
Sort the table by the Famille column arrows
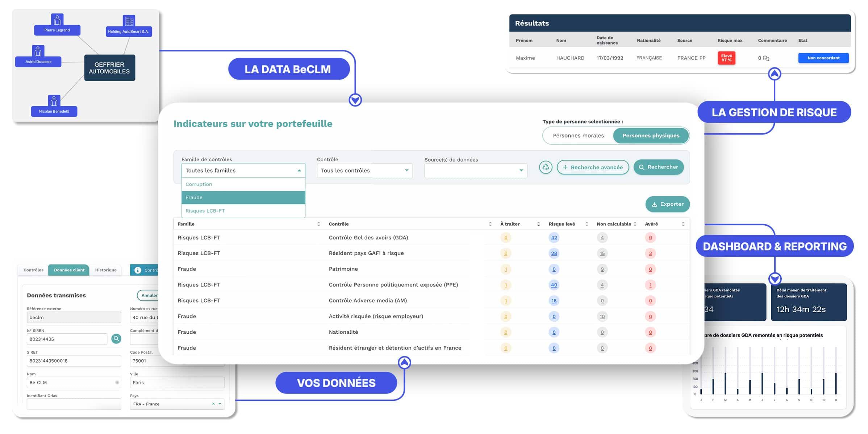(x=318, y=224)
